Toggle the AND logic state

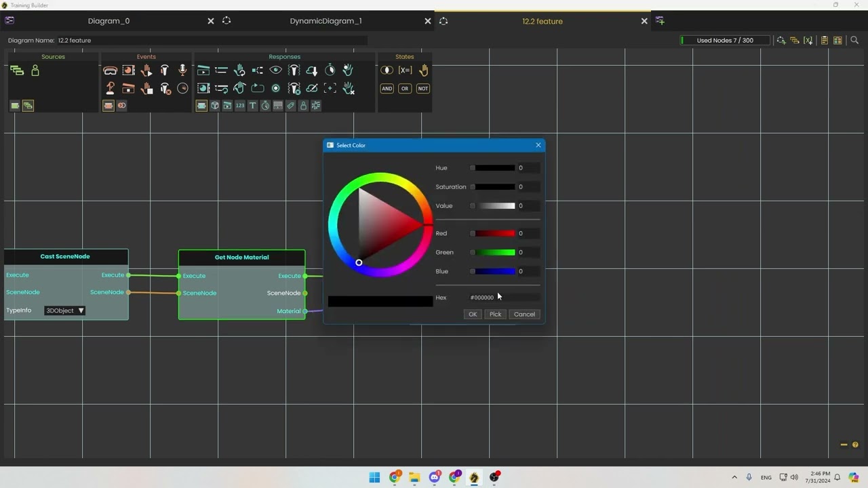point(387,89)
